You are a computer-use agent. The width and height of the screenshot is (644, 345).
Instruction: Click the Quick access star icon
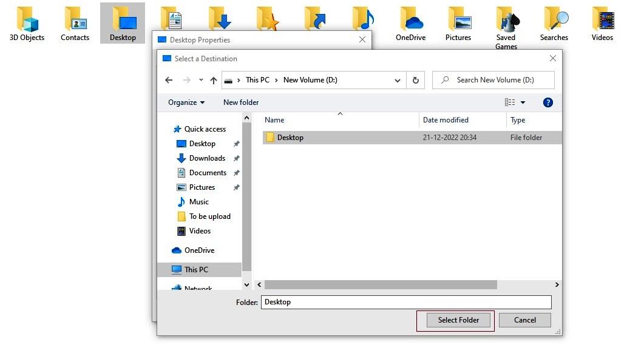tap(177, 129)
